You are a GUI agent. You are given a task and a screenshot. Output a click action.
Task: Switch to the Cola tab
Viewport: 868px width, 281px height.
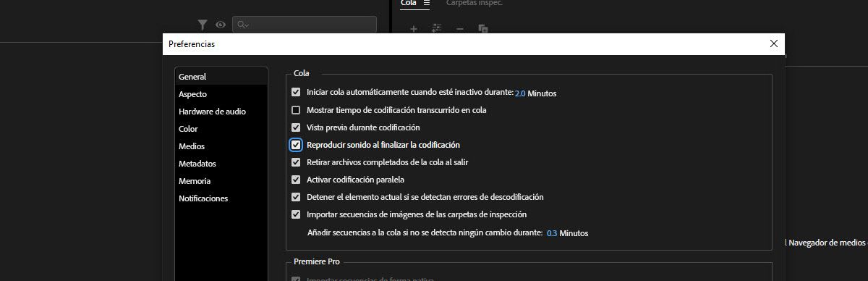408,3
